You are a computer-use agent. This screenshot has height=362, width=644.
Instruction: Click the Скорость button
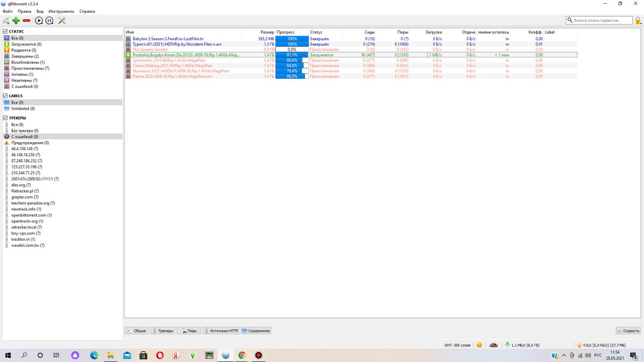click(628, 331)
